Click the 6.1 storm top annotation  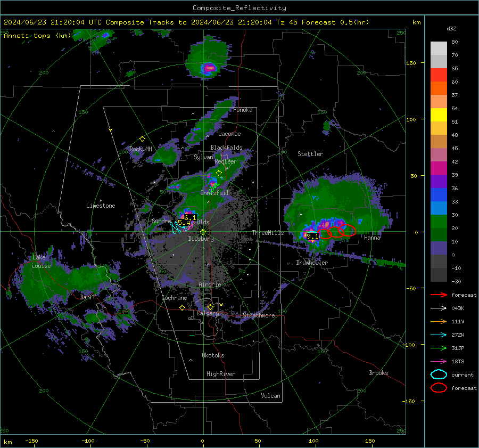point(190,218)
